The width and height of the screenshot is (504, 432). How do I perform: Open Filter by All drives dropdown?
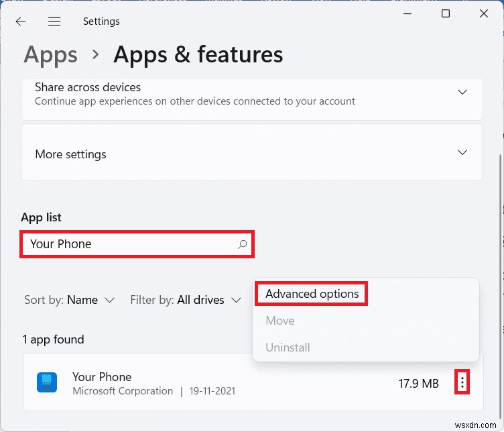coord(186,300)
